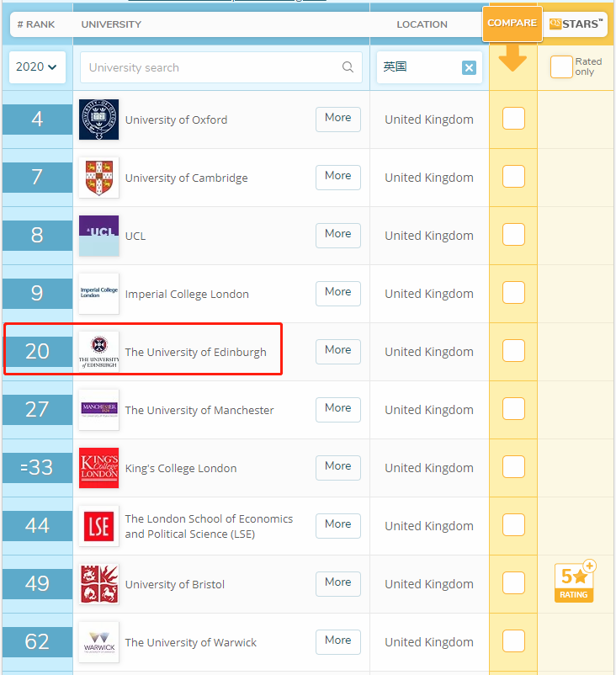Open the University of Cambridge shield logo
616x675 pixels.
point(99,178)
